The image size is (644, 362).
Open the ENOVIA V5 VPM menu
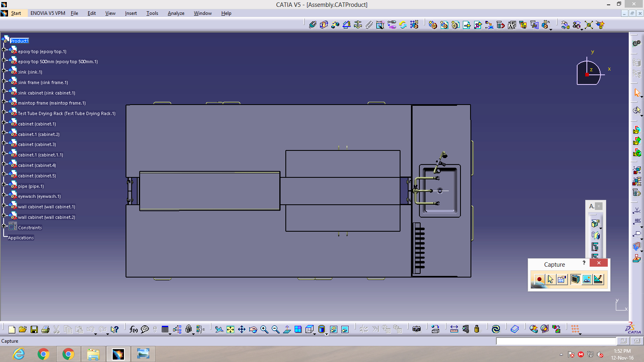(x=48, y=13)
